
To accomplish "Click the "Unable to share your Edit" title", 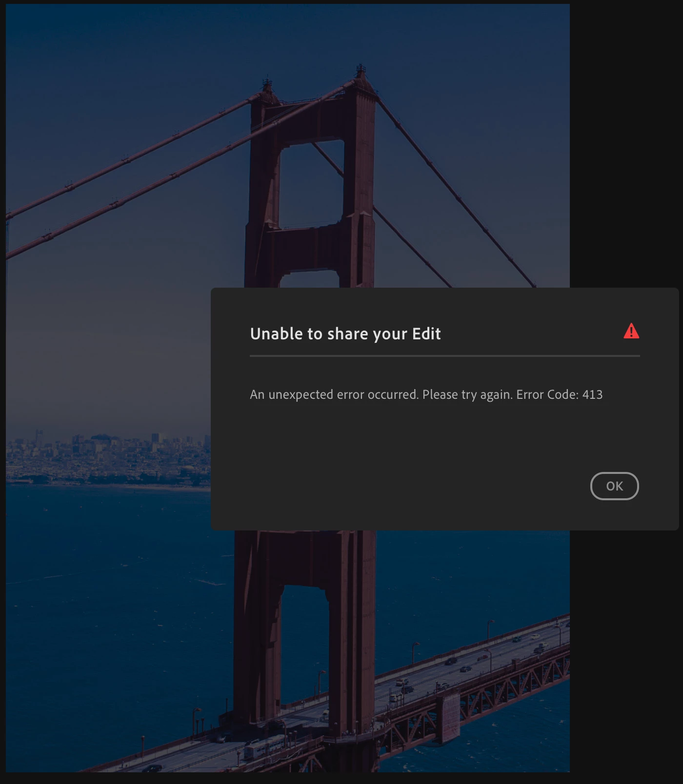I will pyautogui.click(x=345, y=334).
